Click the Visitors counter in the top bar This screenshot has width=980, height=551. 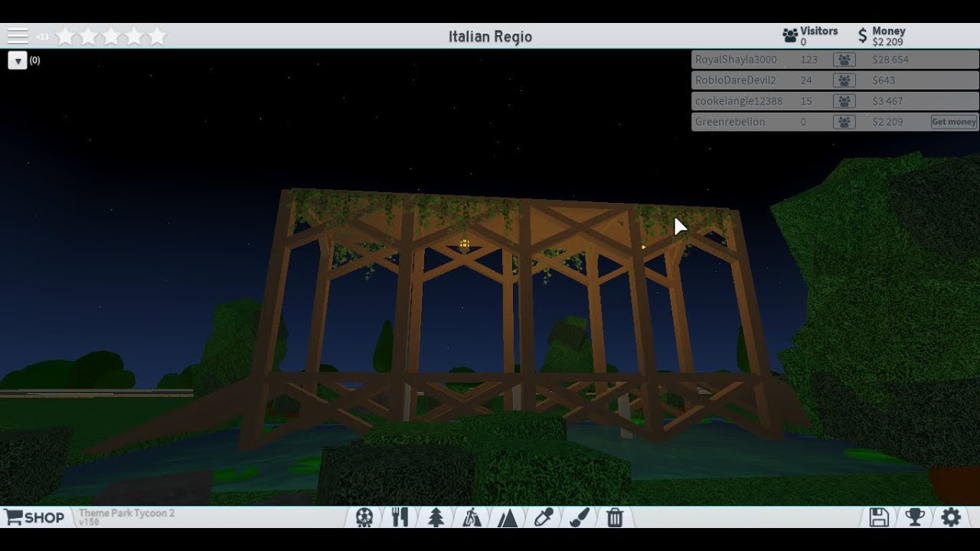pyautogui.click(x=810, y=35)
